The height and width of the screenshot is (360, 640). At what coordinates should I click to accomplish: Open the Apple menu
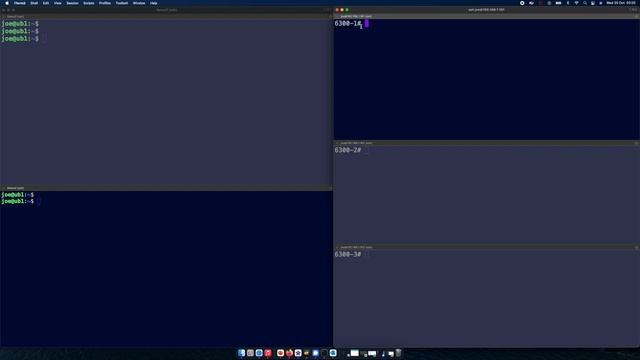coord(7,3)
